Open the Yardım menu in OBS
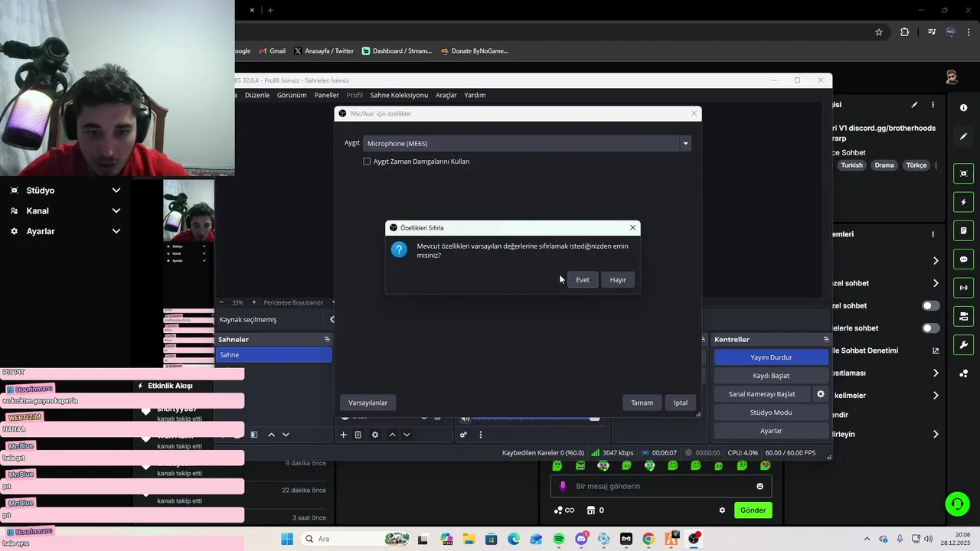This screenshot has width=980, height=551. tap(475, 95)
